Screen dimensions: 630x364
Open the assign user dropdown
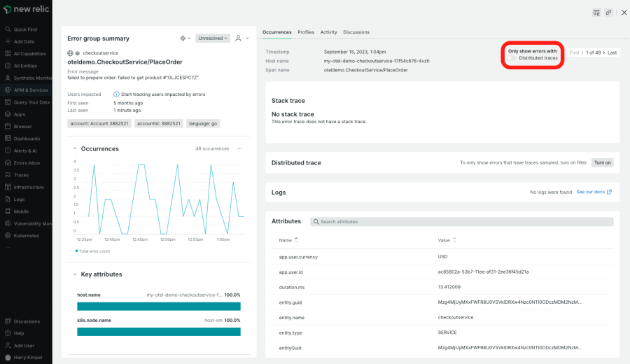pos(242,38)
